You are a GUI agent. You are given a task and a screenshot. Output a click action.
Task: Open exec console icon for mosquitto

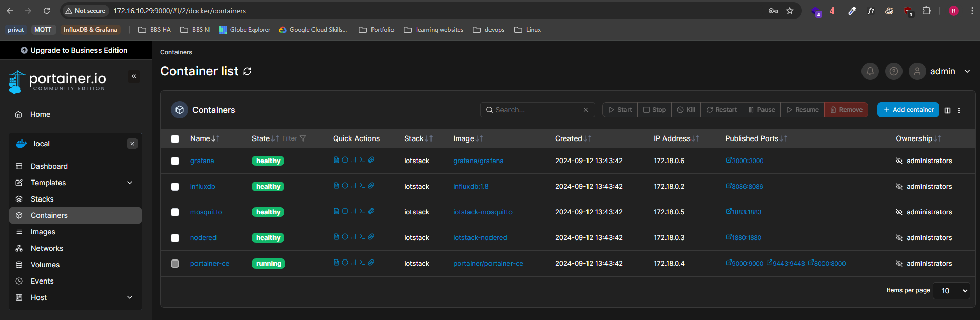362,211
